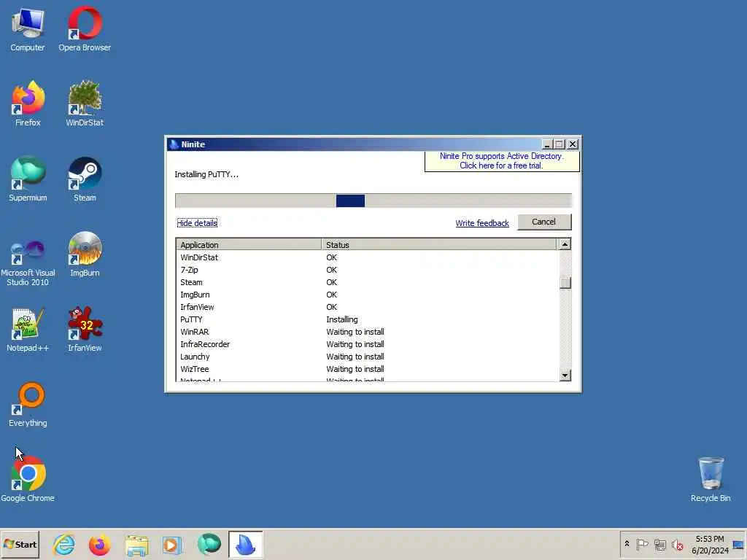Image resolution: width=747 pixels, height=560 pixels.
Task: Launch Internet Explorer from the taskbar
Action: [x=64, y=545]
